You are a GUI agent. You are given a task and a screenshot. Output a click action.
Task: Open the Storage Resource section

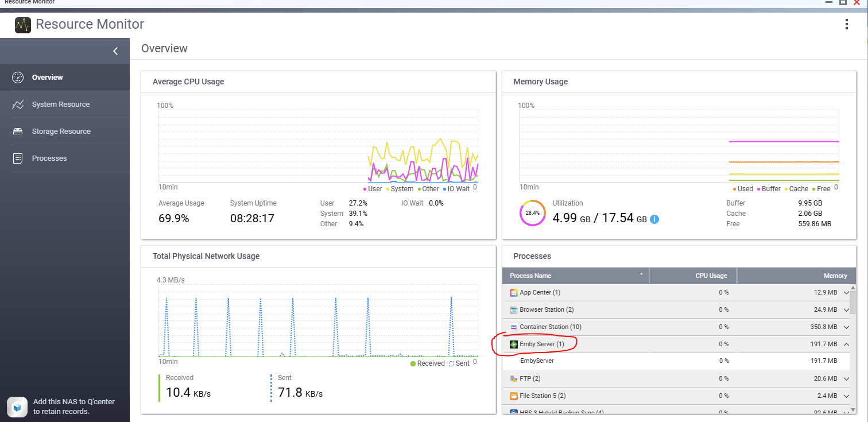(x=64, y=131)
